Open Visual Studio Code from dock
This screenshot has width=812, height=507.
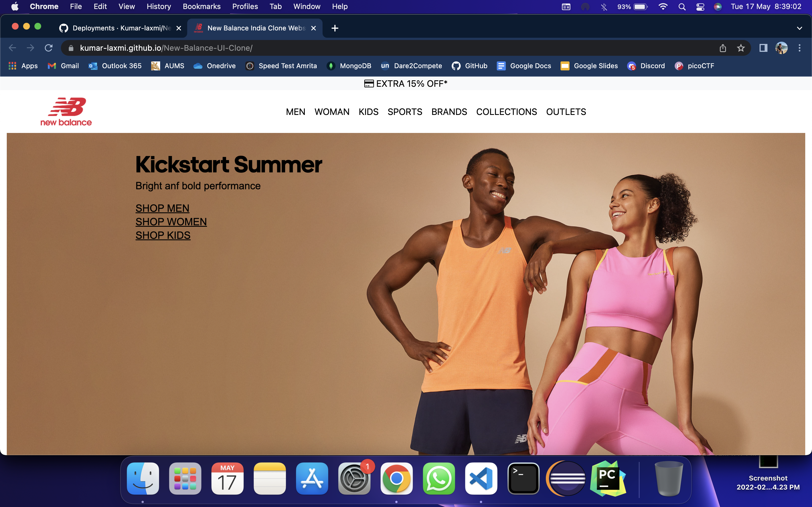click(481, 479)
